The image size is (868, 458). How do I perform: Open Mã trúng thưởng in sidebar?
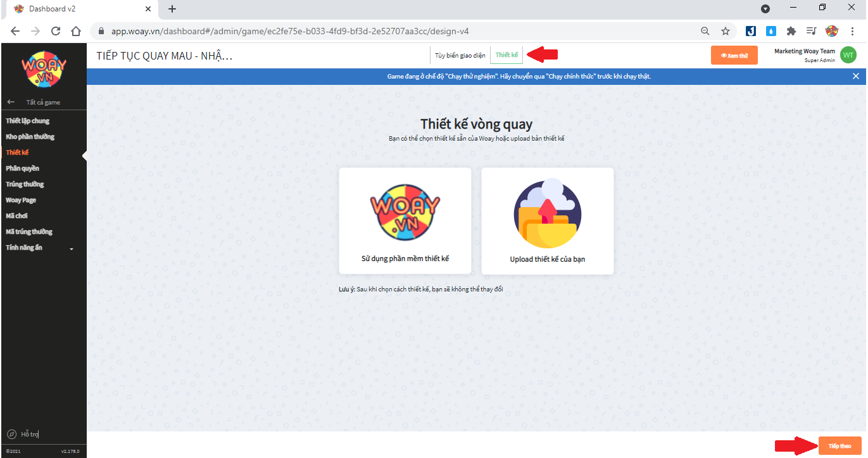(29, 232)
